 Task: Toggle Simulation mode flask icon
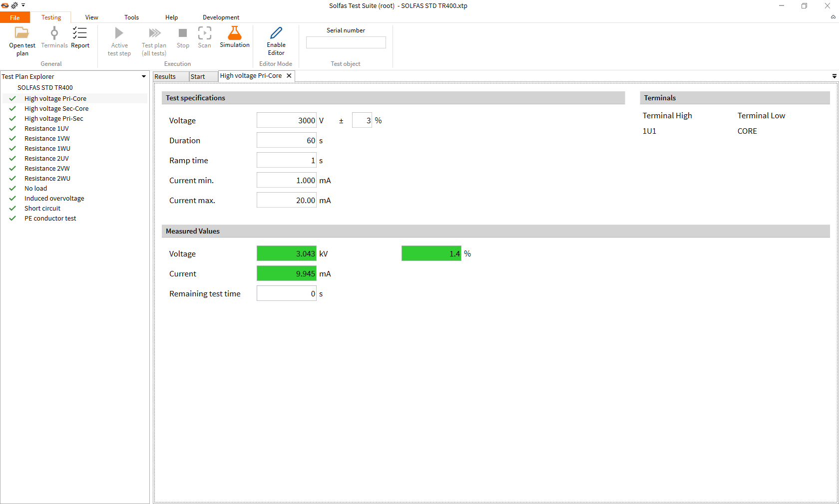coord(235,33)
